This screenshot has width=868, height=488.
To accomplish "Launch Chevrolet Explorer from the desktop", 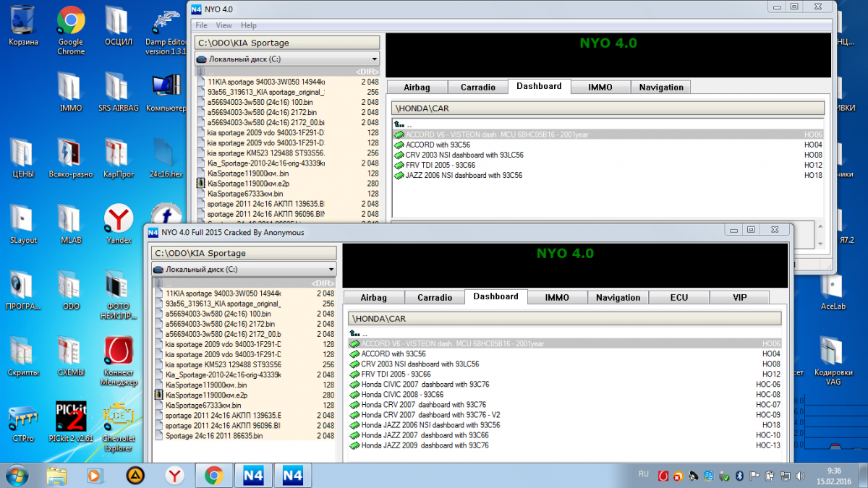I will 118,427.
